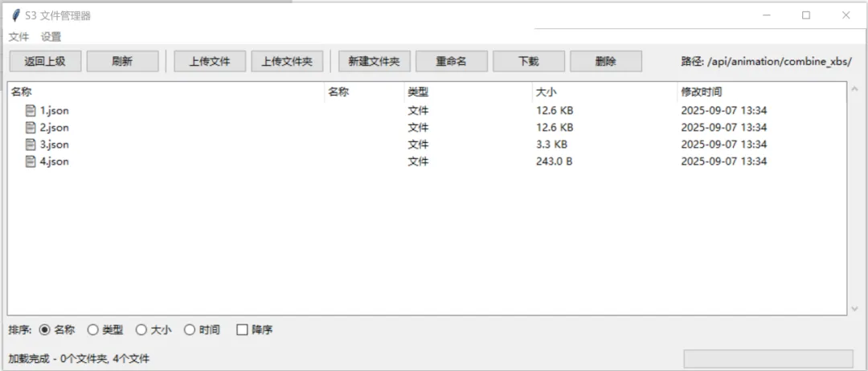Open the 文件 menu
Screen dimensions: 868x371
(x=18, y=37)
